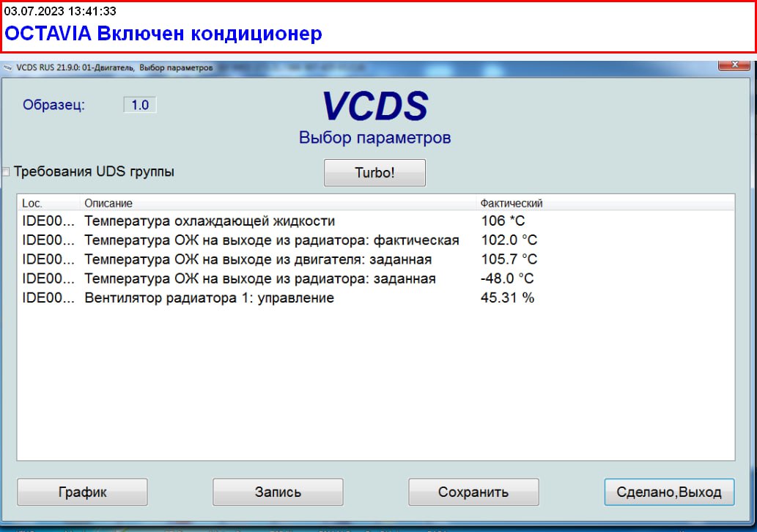Start logging with the Запись button
757x532 pixels.
point(278,492)
